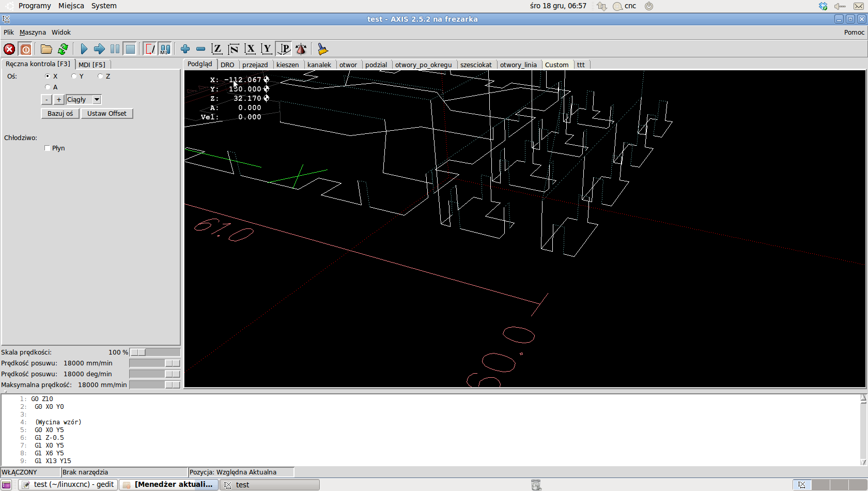Viewport: 868px width, 491px height.
Task: Toggle the emergency stop button
Action: tap(9, 49)
